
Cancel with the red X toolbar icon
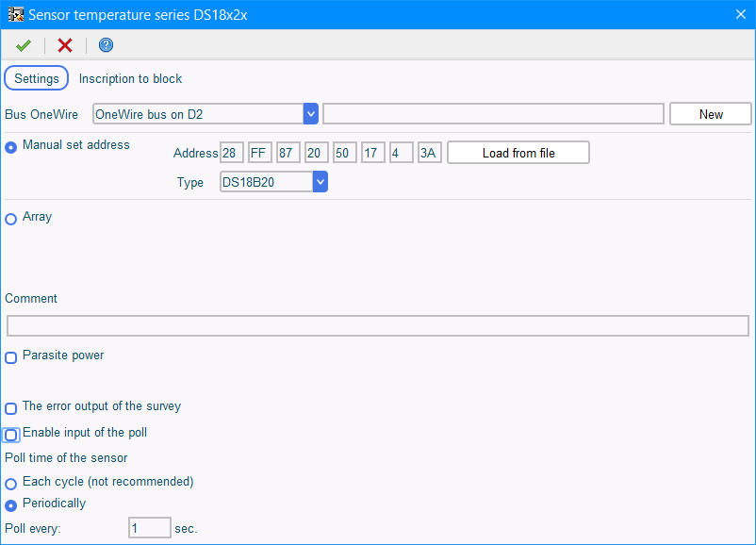click(x=65, y=45)
